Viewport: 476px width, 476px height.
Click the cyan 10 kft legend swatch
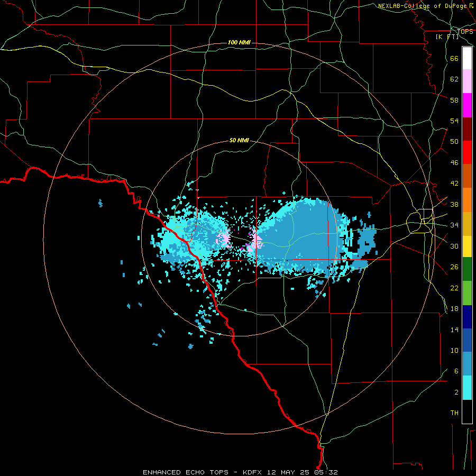point(467,388)
